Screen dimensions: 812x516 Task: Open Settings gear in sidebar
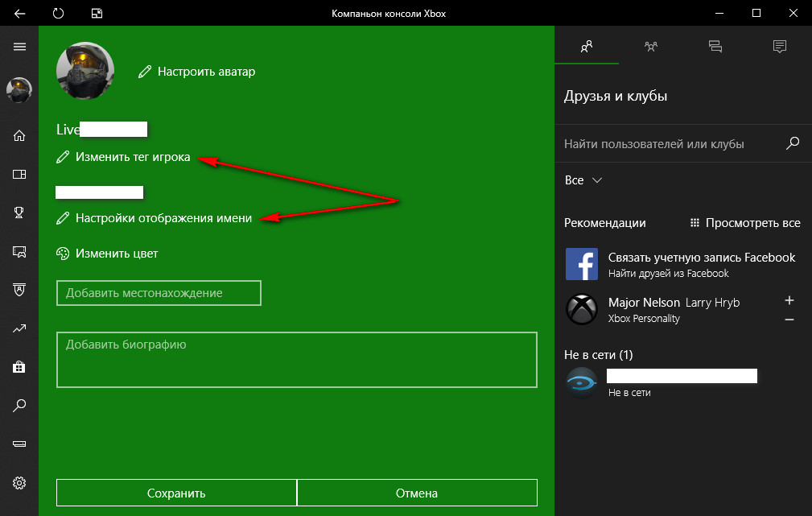click(x=19, y=483)
